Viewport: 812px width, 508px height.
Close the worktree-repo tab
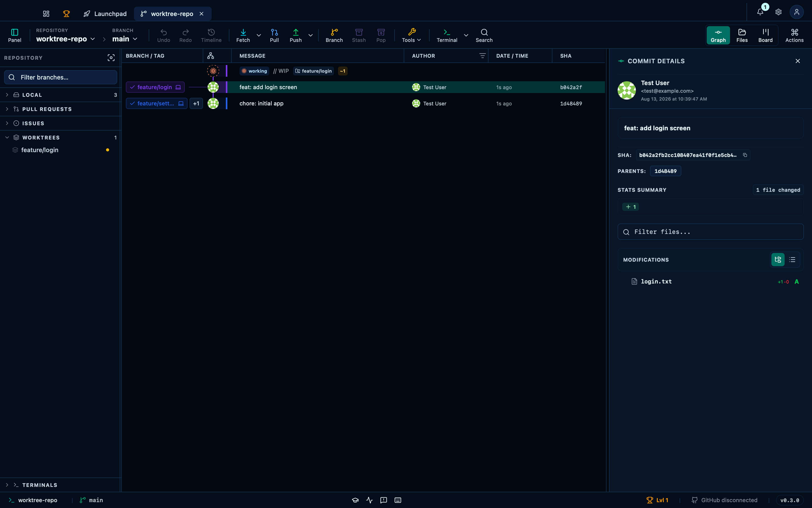pyautogui.click(x=202, y=14)
